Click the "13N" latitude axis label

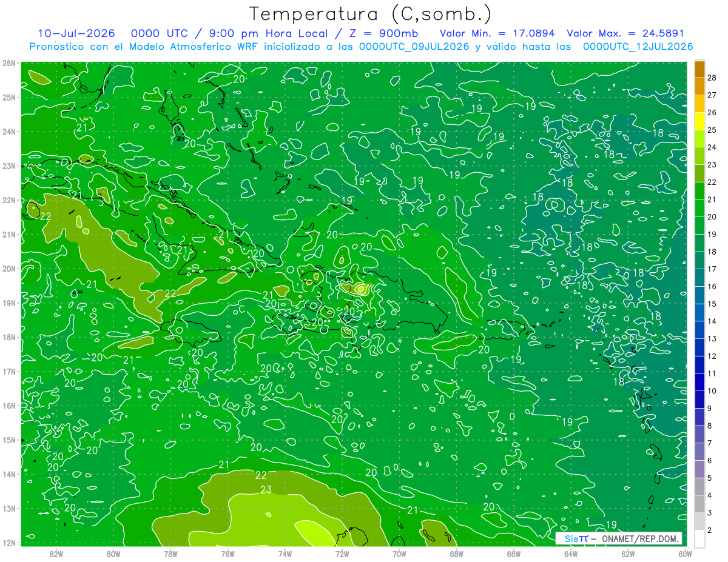[8, 508]
